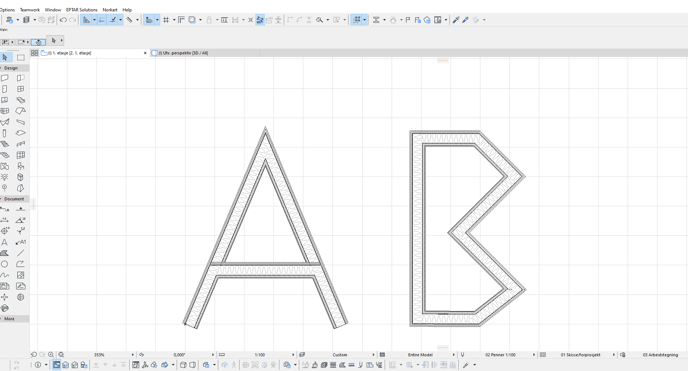Click the Fit in Window icon in status bar

(61, 354)
